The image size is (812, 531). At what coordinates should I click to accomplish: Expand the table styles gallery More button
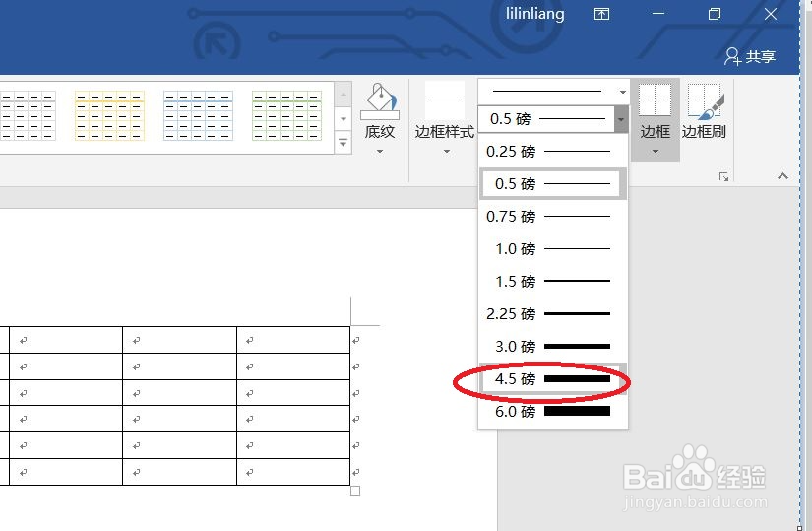coord(343,142)
